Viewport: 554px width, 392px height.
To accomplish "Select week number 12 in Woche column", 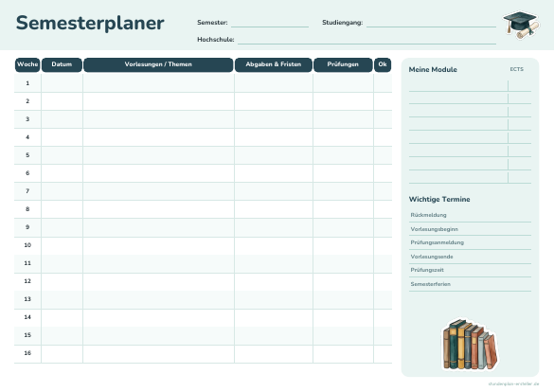I will coord(27,281).
